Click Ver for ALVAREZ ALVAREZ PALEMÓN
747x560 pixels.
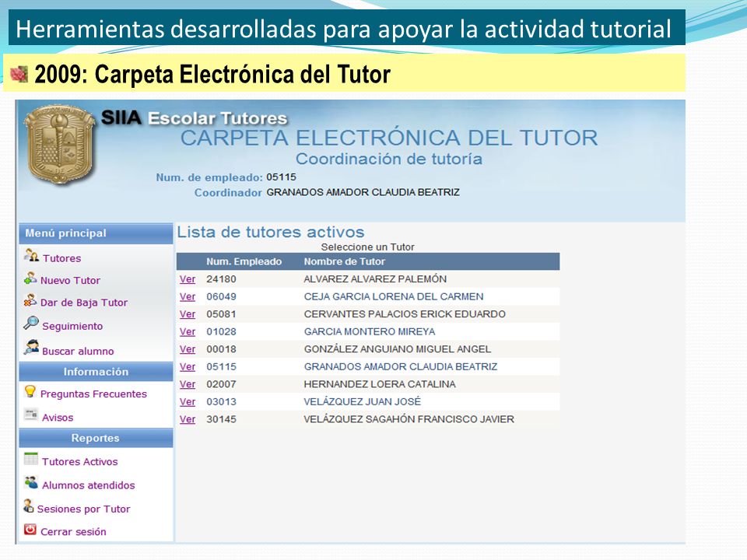[188, 279]
